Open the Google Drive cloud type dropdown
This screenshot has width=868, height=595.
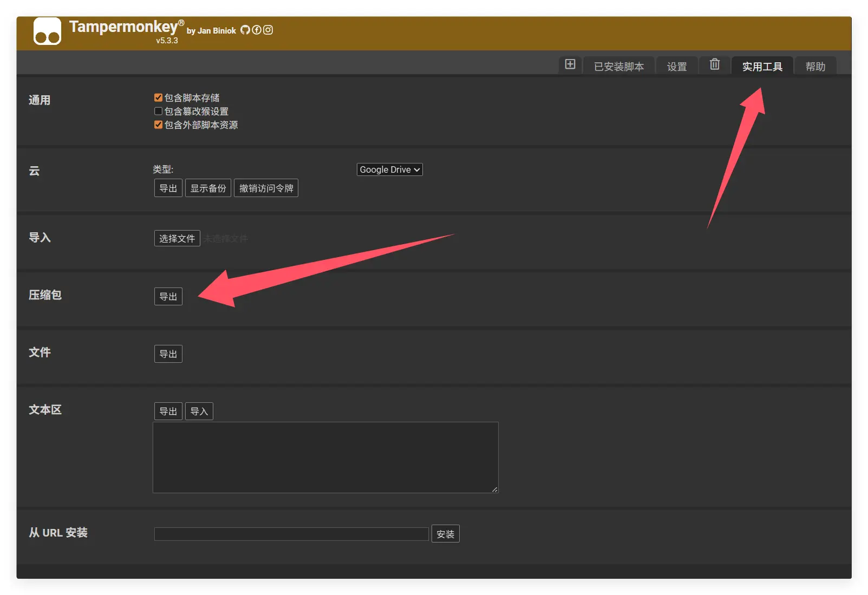coord(390,169)
